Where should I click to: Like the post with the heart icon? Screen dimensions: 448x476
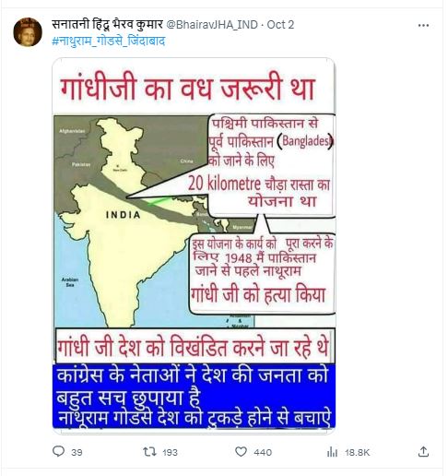[241, 452]
